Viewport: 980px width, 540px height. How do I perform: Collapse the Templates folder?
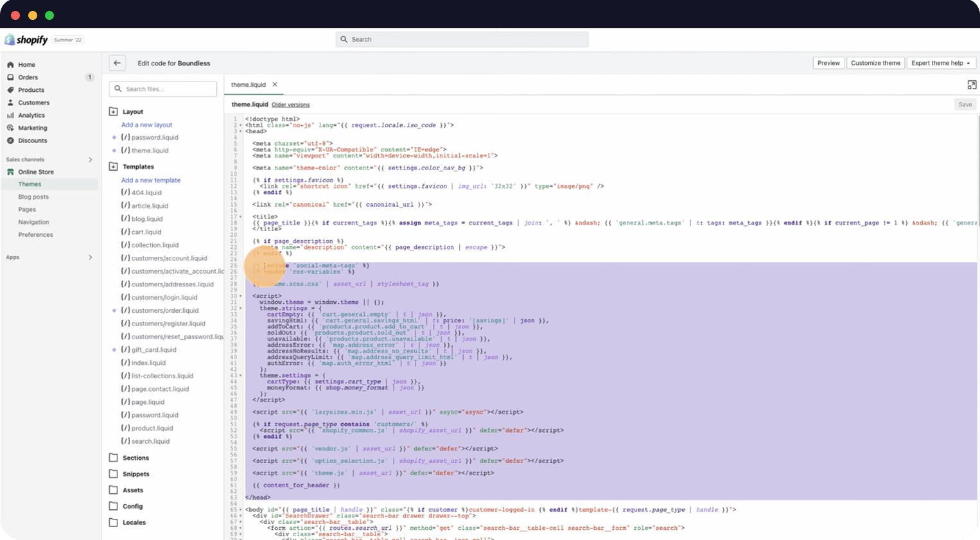[x=114, y=167]
